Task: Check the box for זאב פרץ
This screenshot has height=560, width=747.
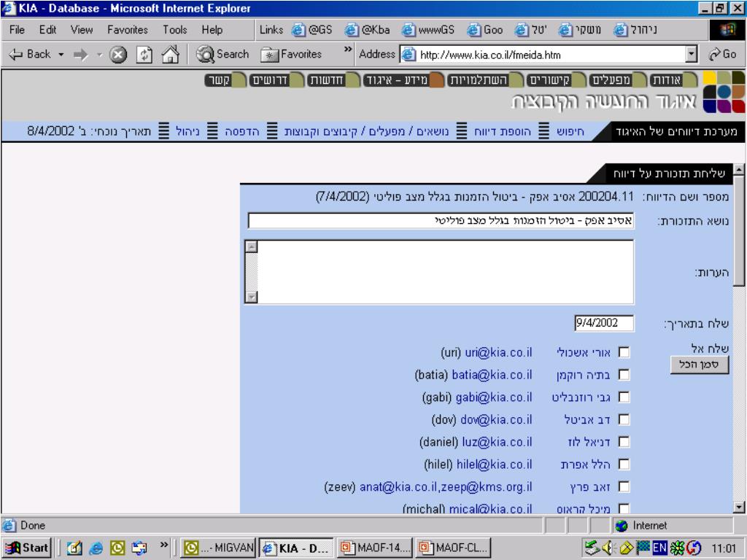Action: 624,486
